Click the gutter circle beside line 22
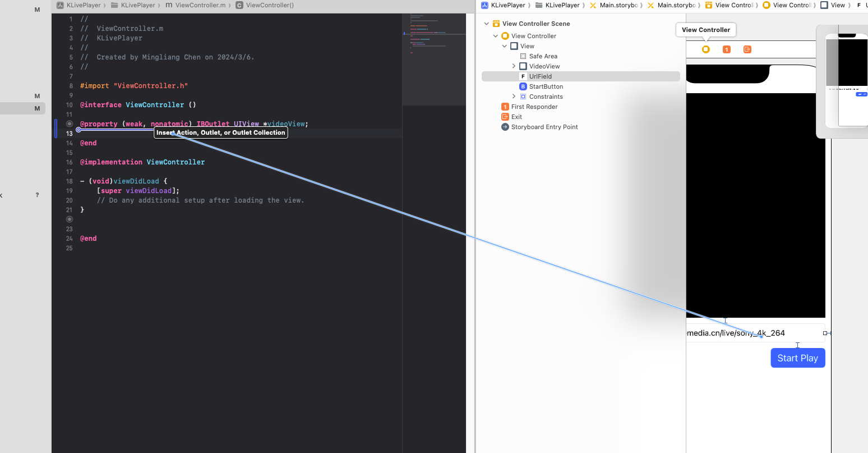This screenshot has width=868, height=453. coord(70,219)
